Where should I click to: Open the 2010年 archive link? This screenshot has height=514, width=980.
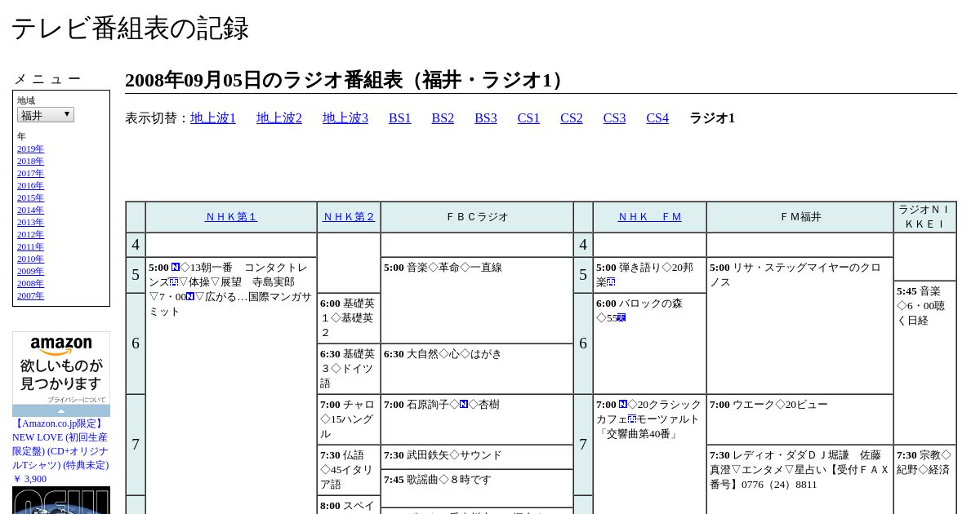(x=30, y=259)
